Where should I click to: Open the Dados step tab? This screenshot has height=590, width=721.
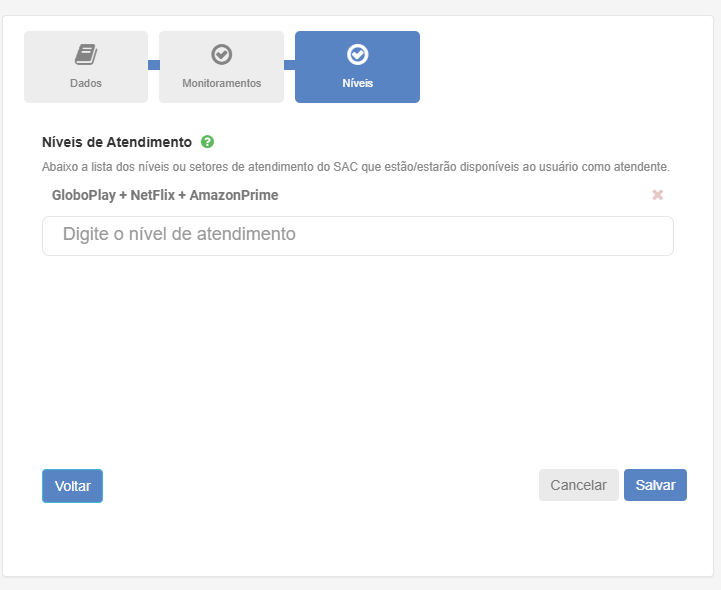tap(86, 67)
